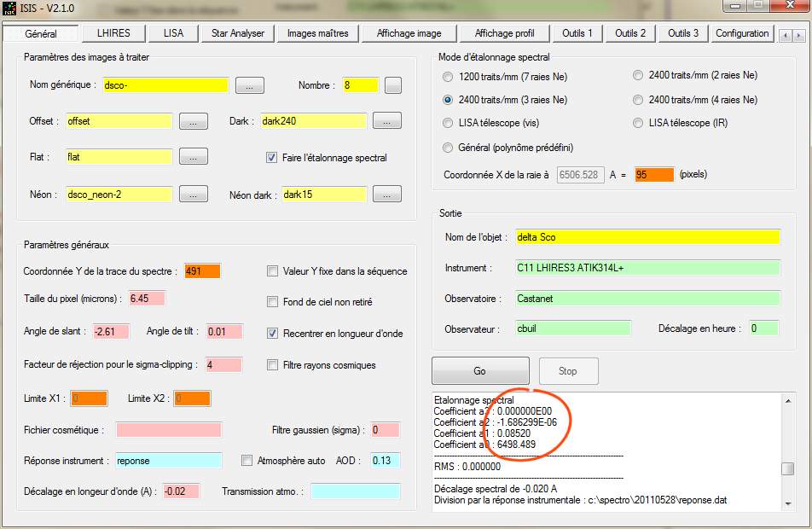812x529 pixels.
Task: Click the Stop button
Action: click(x=567, y=371)
